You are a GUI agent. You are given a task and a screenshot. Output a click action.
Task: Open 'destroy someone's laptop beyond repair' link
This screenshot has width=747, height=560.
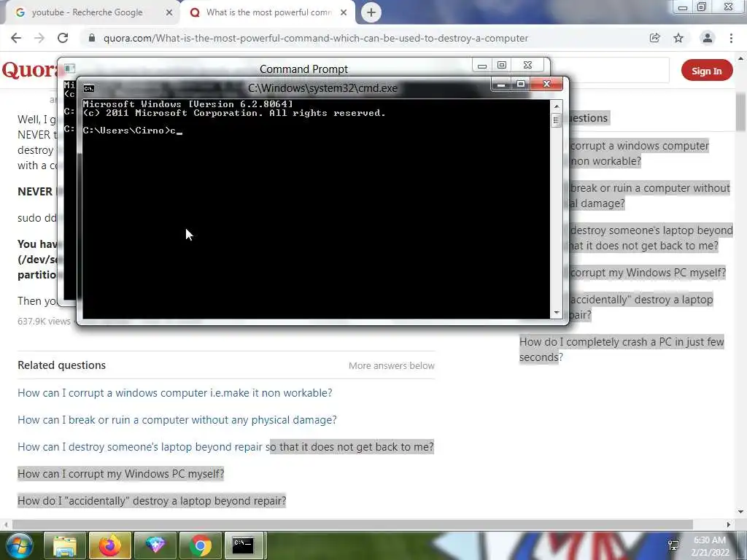coord(226,447)
